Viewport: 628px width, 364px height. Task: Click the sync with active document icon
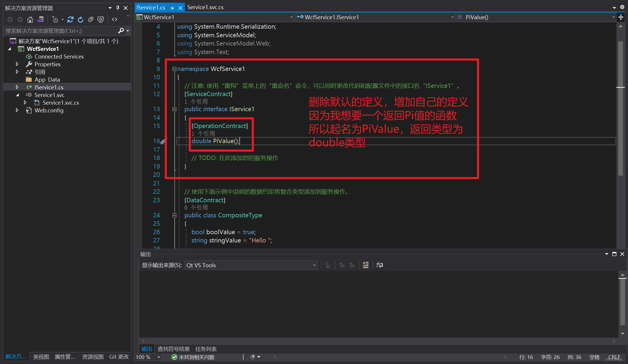coord(70,20)
